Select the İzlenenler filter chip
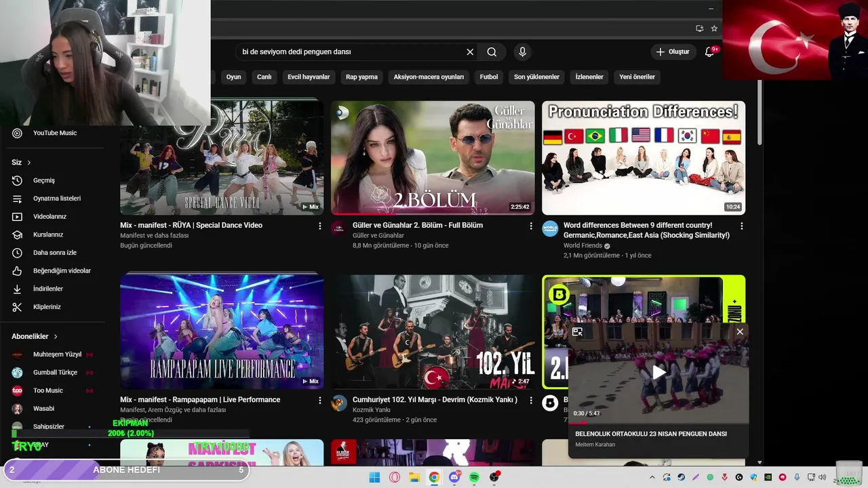The width and height of the screenshot is (868, 488). 589,77
